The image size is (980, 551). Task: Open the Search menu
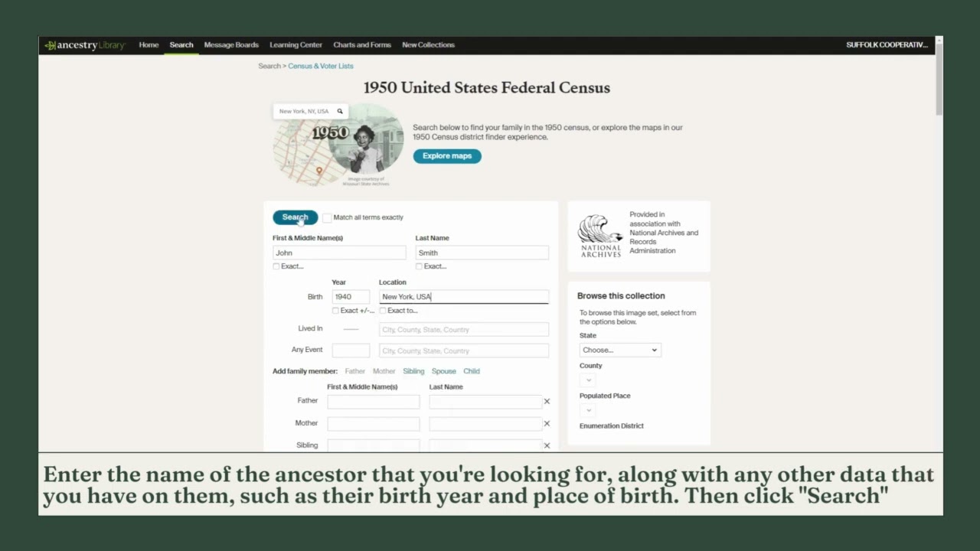pos(181,45)
